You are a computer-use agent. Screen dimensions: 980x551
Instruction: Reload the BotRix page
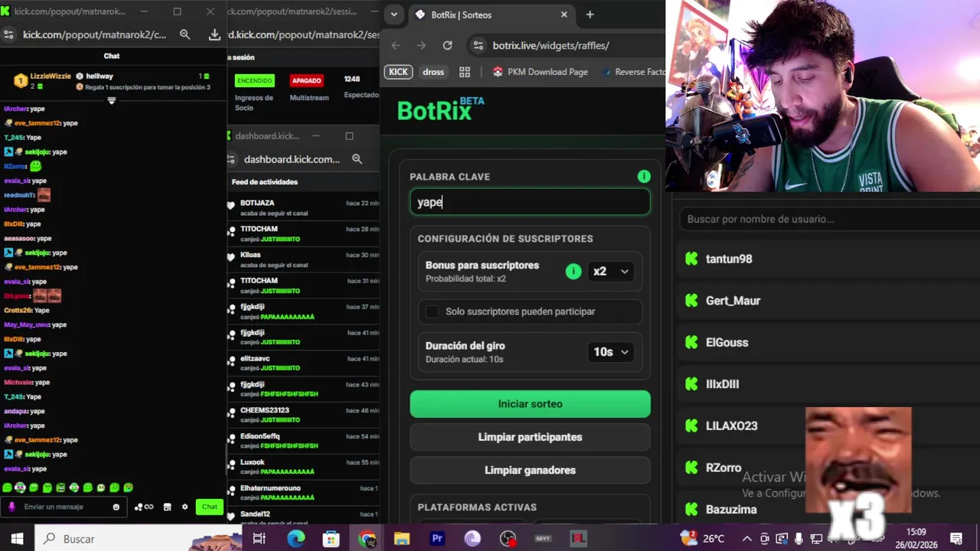pos(447,45)
